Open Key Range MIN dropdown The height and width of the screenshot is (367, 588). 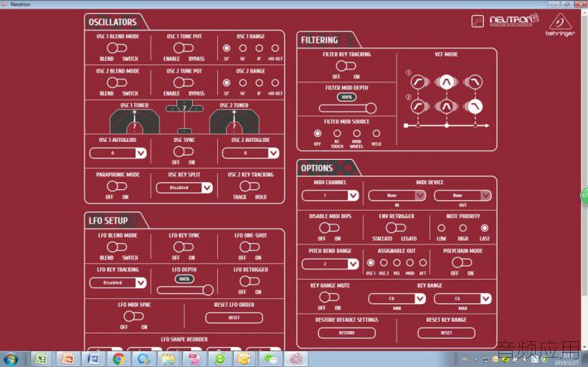[397, 298]
